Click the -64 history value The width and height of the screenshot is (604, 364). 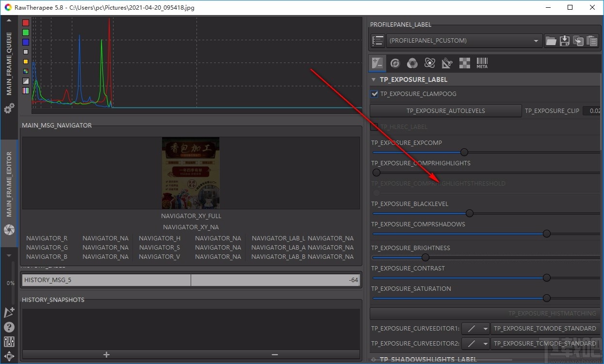[353, 280]
